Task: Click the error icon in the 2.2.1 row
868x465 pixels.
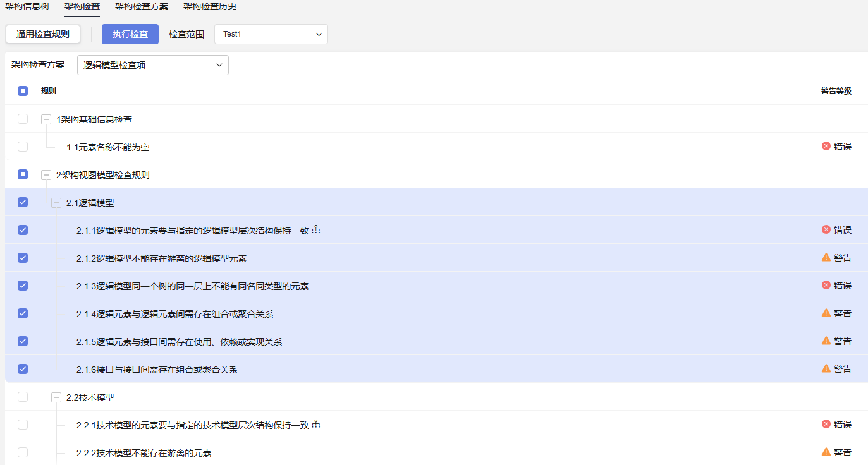Action: click(x=826, y=424)
